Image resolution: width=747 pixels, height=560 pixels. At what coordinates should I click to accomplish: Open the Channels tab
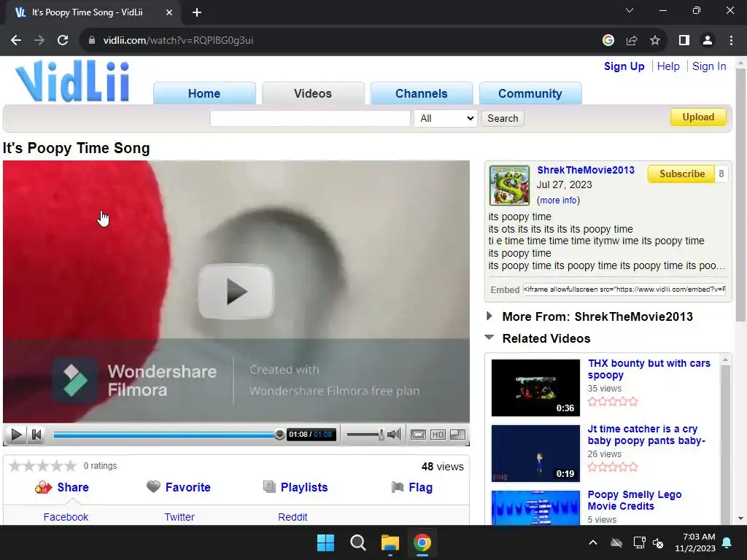point(422,93)
